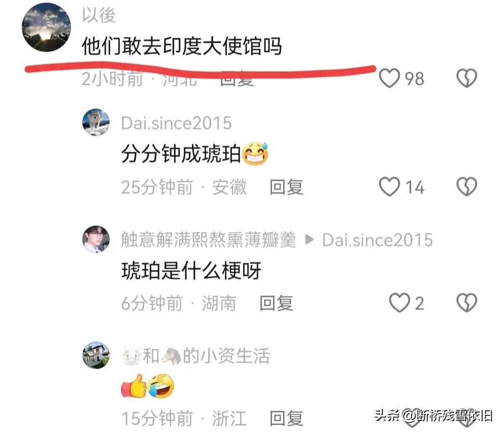Viewport: 504px width, 433px height.
Task: Dislike the comment from 湖南 user
Action: (467, 303)
